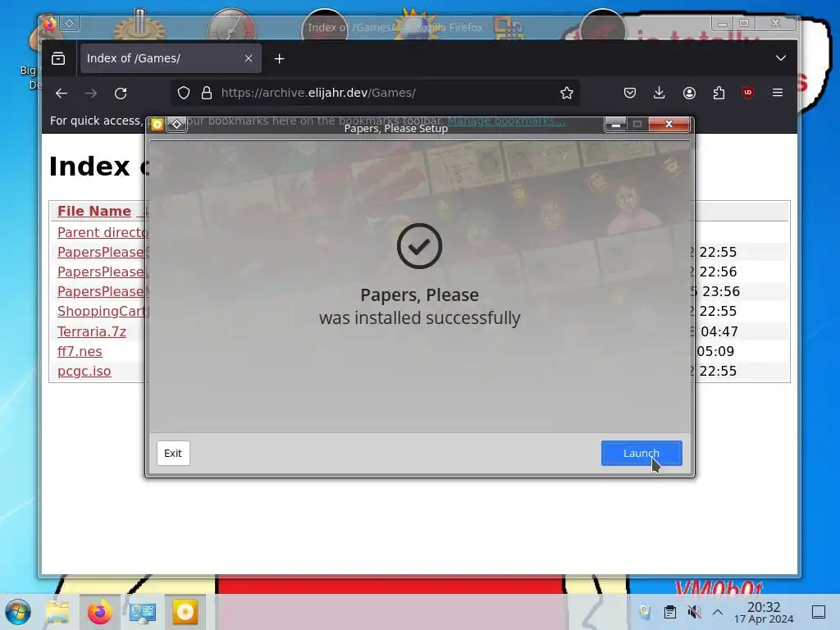Select the Index of /Games/ tab
Viewport: 840px width, 630px height.
click(x=171, y=58)
